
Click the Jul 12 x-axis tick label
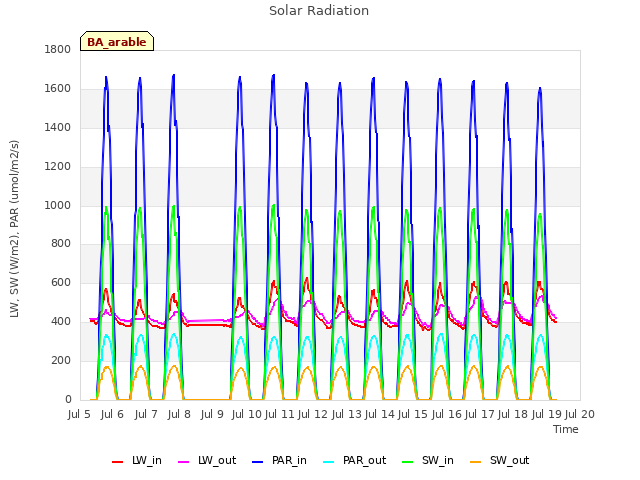pyautogui.click(x=313, y=414)
